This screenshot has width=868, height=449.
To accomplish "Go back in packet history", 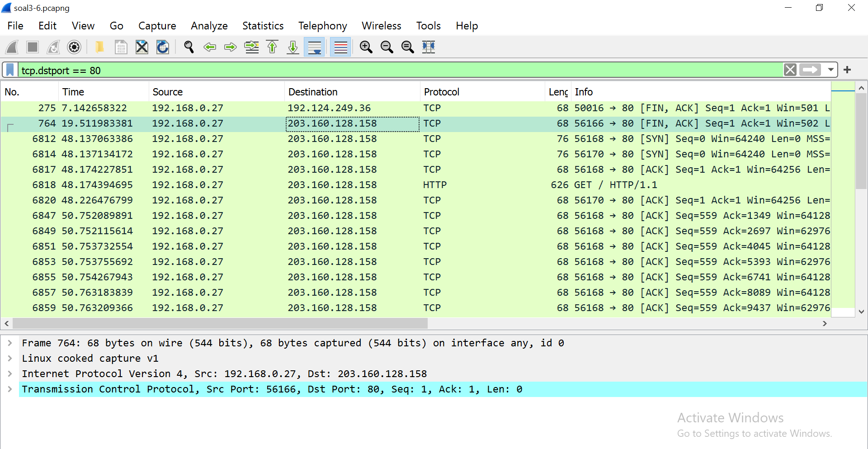I will pyautogui.click(x=210, y=47).
